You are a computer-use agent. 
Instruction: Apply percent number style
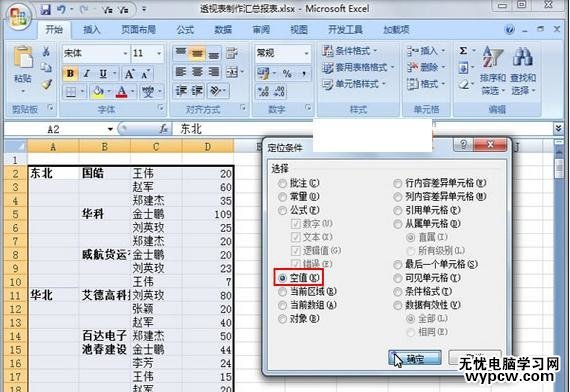pos(287,73)
